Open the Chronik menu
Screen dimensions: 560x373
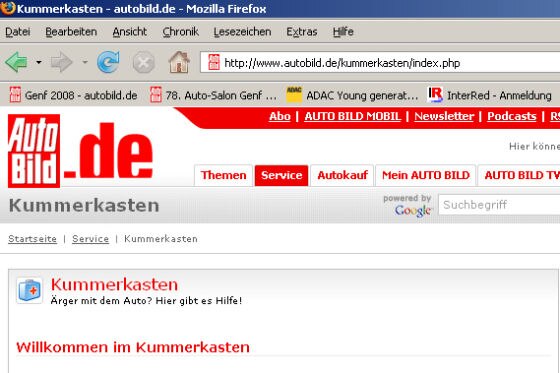click(180, 32)
